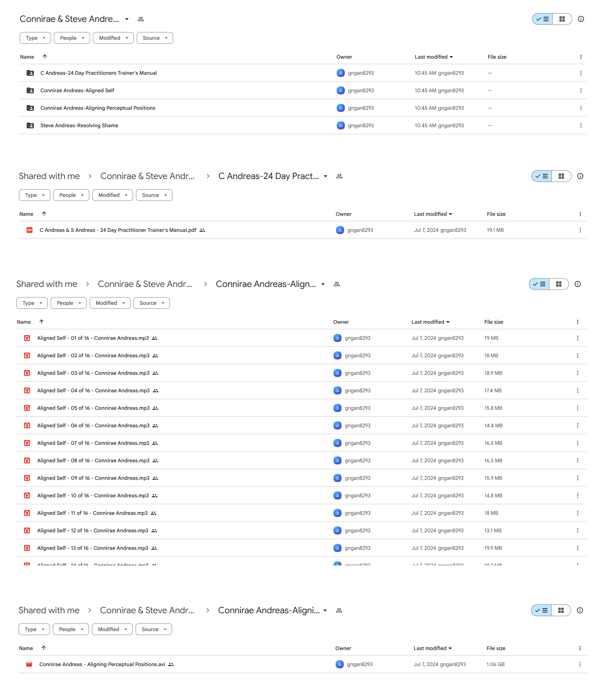Switch to grid layout in bottom Aligni section

[x=561, y=610]
